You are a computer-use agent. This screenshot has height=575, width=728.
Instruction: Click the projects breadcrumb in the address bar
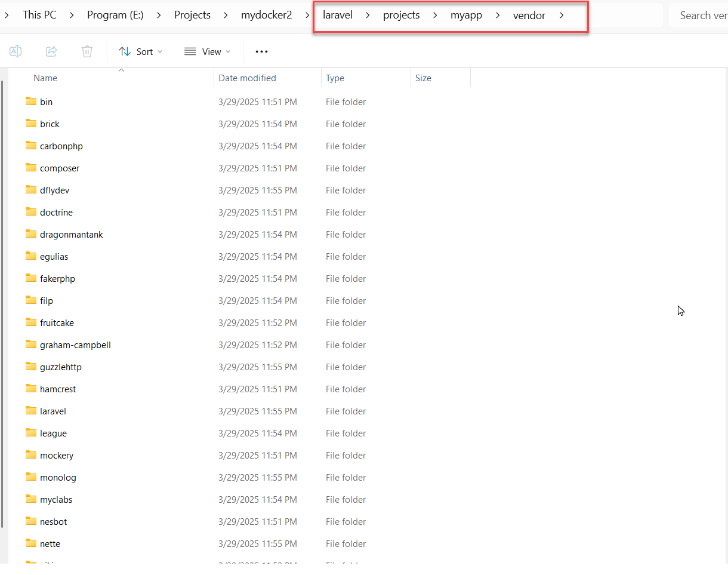[x=402, y=15]
